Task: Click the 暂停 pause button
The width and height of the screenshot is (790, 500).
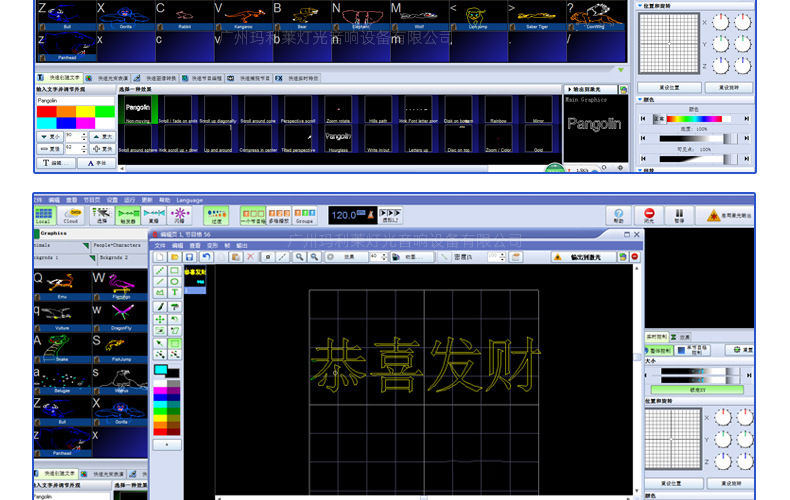Action: [x=679, y=216]
